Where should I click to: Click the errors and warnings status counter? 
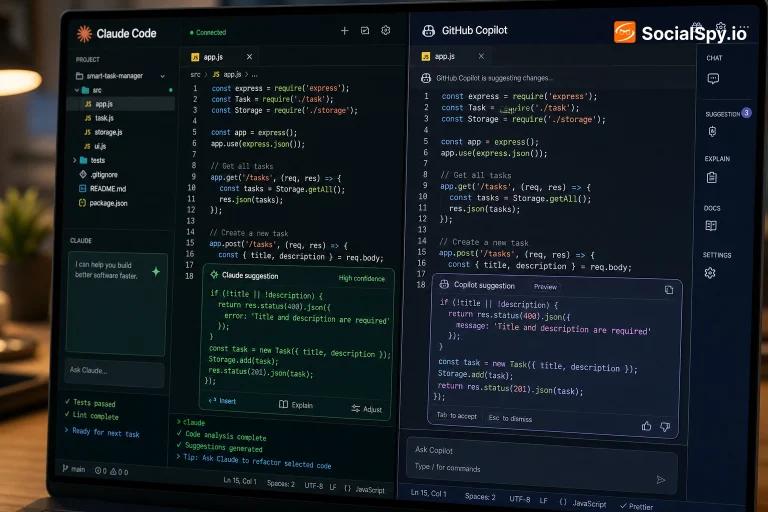pyautogui.click(x=112, y=471)
